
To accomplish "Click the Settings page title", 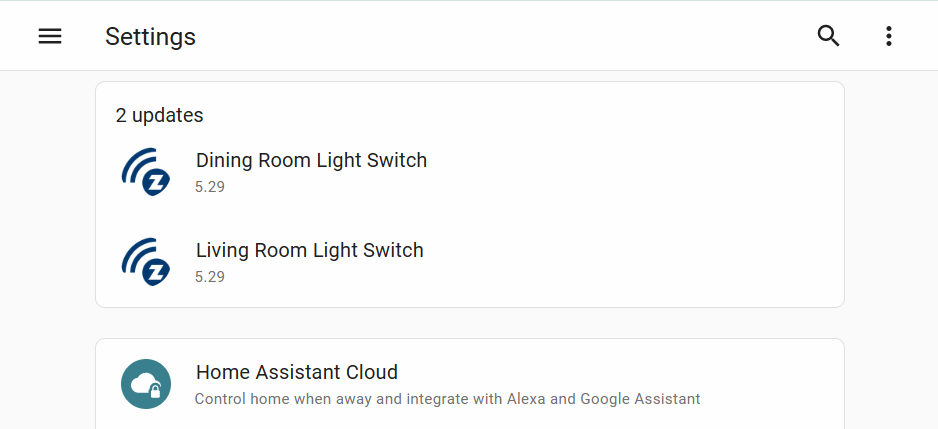I will [150, 37].
